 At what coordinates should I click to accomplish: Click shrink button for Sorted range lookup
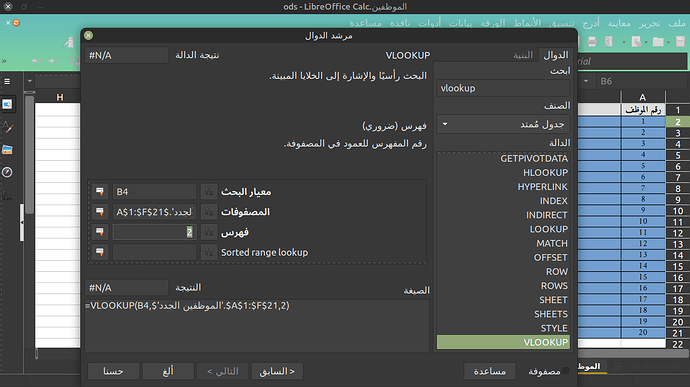100,252
